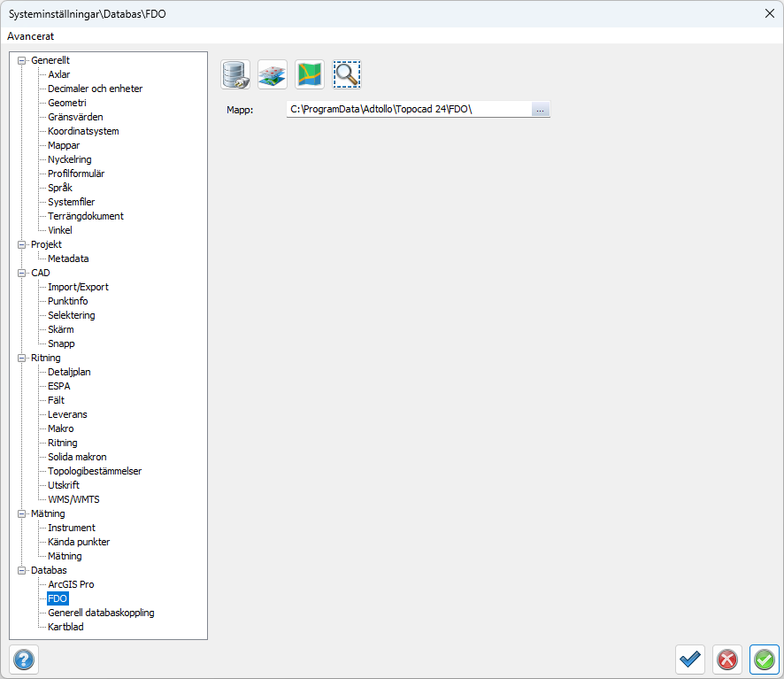784x679 pixels.
Task: Go to Import/Export under CAD
Action: click(x=78, y=287)
